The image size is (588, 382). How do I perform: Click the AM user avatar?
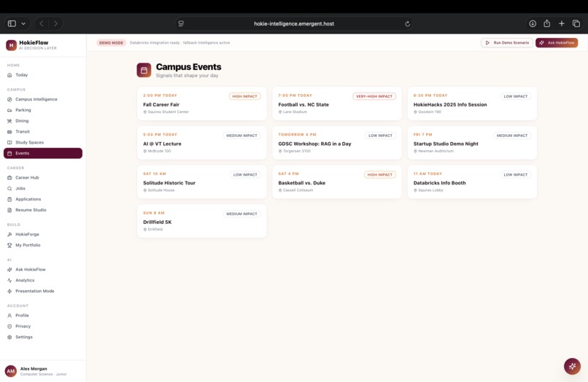(11, 371)
